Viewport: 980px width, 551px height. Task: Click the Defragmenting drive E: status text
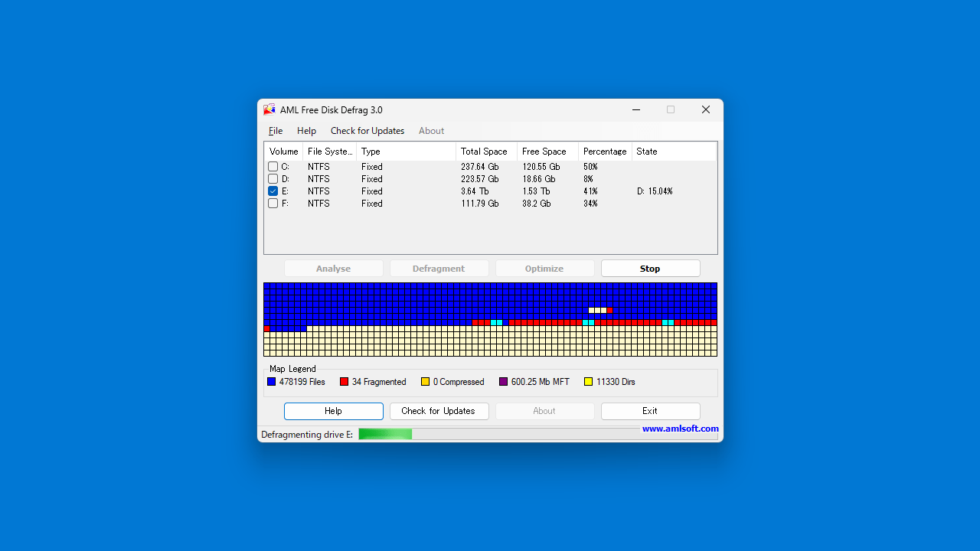click(307, 435)
